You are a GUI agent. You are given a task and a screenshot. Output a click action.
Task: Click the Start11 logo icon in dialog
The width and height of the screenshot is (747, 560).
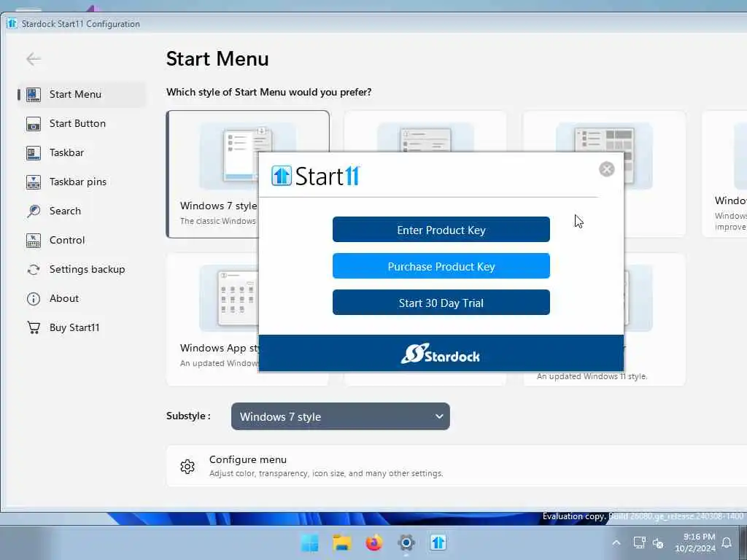pos(281,176)
